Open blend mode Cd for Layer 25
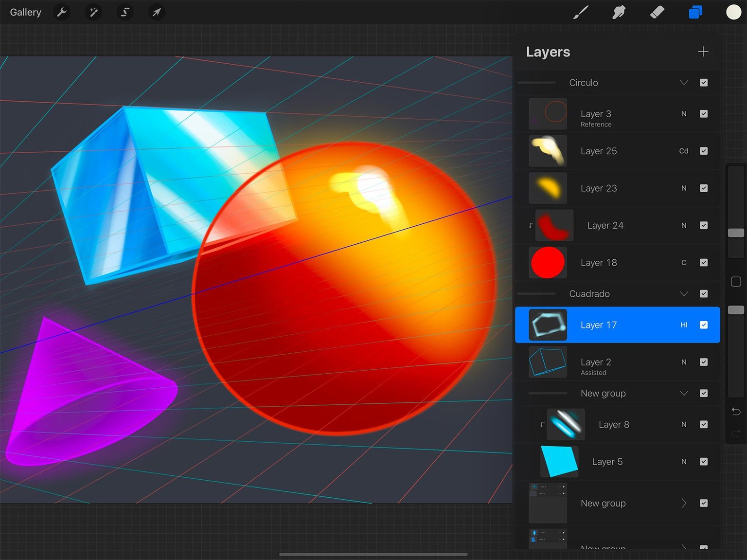This screenshot has width=747, height=560. [684, 151]
